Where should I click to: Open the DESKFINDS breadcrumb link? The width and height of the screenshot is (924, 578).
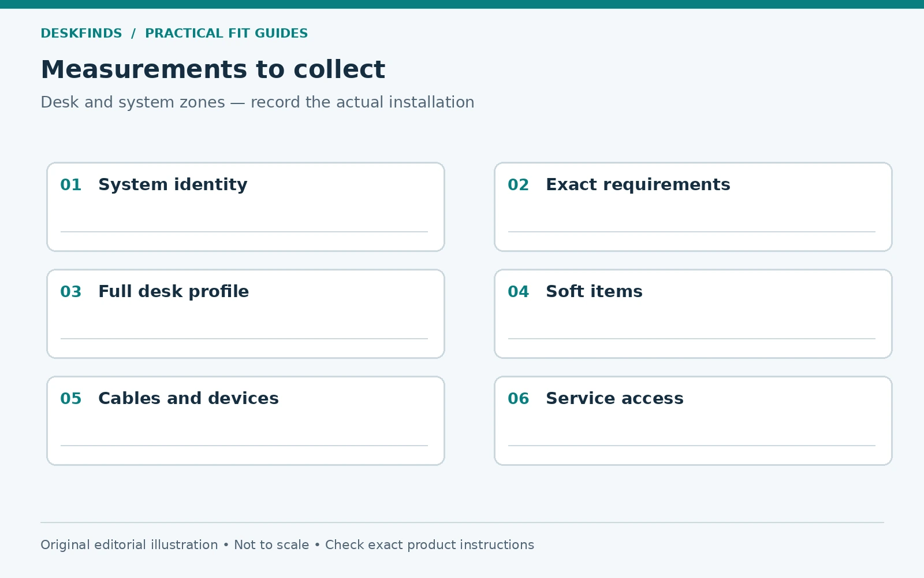pos(81,34)
